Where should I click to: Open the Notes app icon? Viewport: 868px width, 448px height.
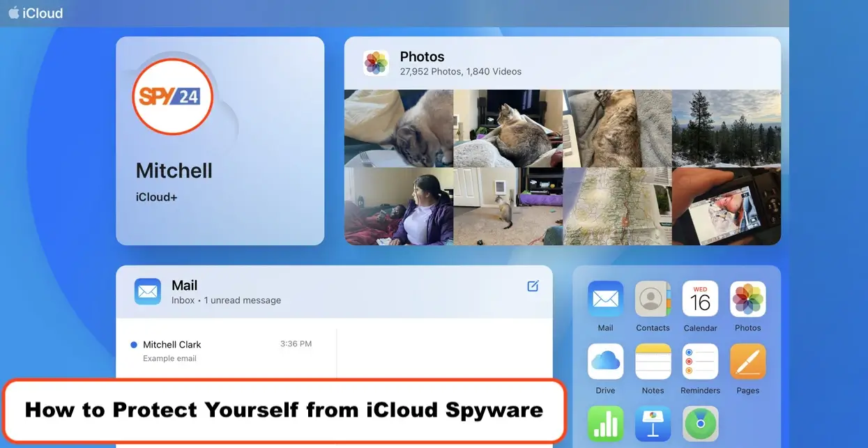[x=653, y=361]
